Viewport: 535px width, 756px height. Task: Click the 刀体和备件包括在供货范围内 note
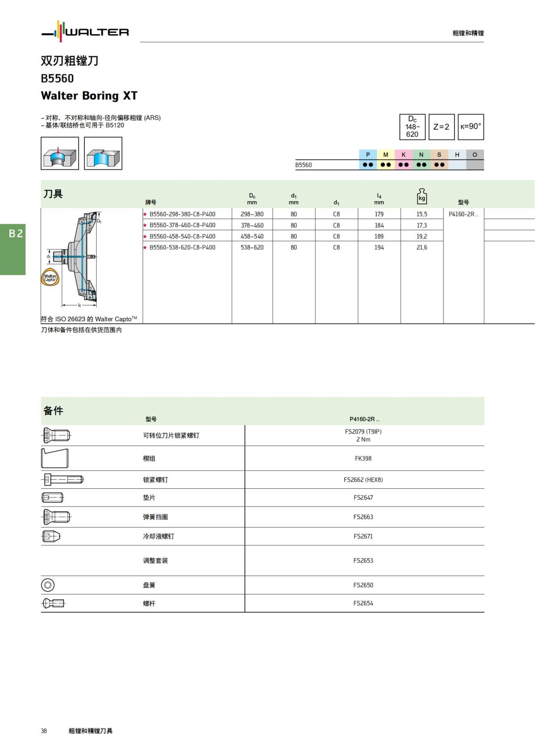pyautogui.click(x=81, y=330)
